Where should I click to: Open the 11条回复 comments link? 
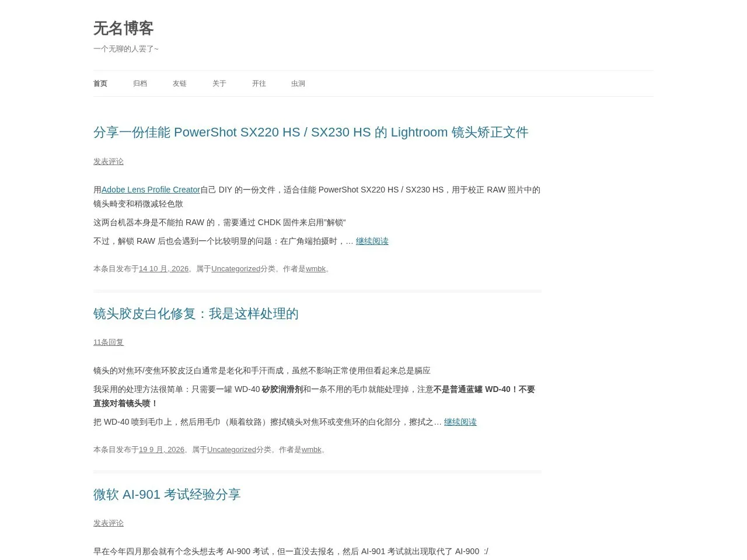[109, 342]
